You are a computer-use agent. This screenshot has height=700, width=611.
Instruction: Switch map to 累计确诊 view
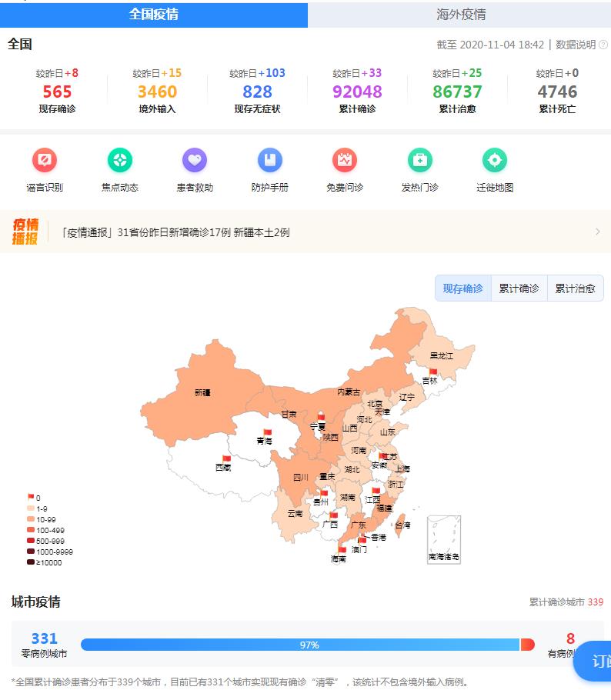519,288
